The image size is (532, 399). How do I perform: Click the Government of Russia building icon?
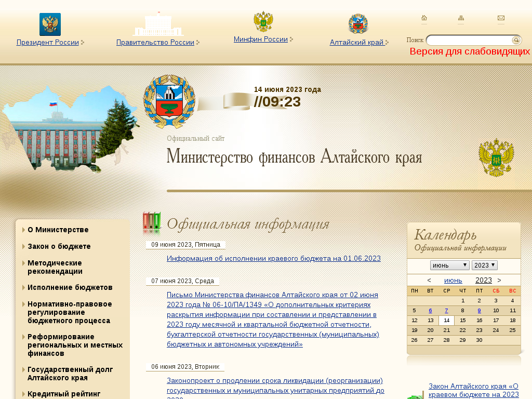pyautogui.click(x=158, y=24)
